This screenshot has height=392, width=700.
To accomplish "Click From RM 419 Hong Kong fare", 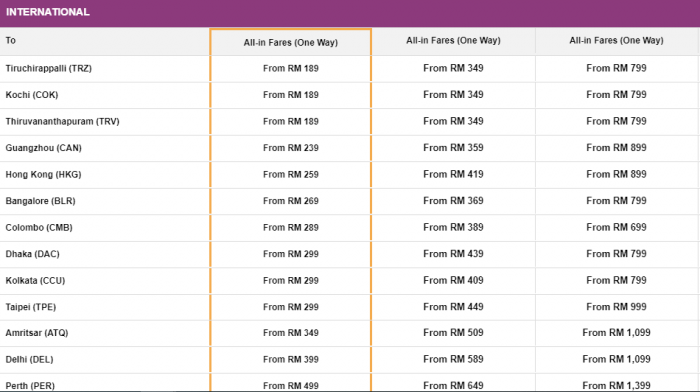I will (x=453, y=174).
